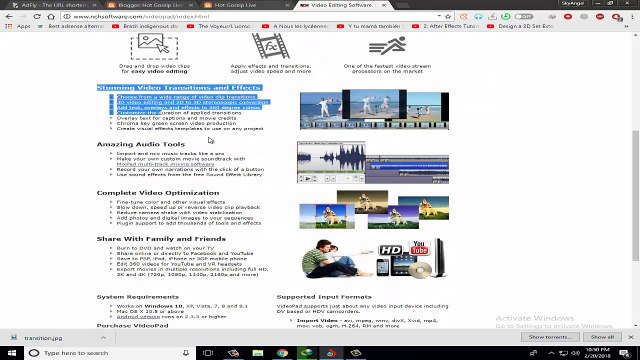The width and height of the screenshot is (640, 360).
Task: Switch to the Blogger: Hot Gossip Live tab
Action: tap(150, 5)
